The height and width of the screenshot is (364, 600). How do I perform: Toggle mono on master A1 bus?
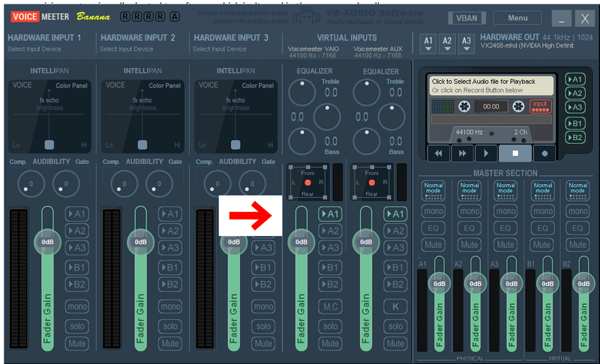433,211
